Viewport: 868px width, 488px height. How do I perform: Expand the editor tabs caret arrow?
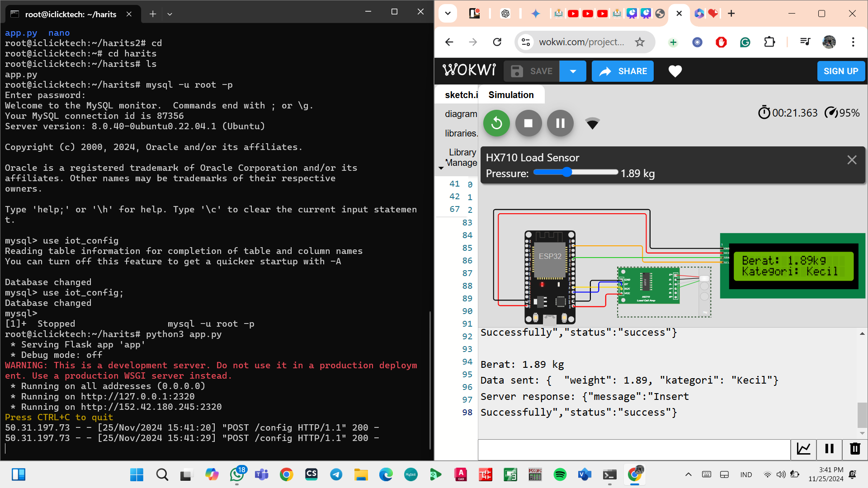pos(441,168)
